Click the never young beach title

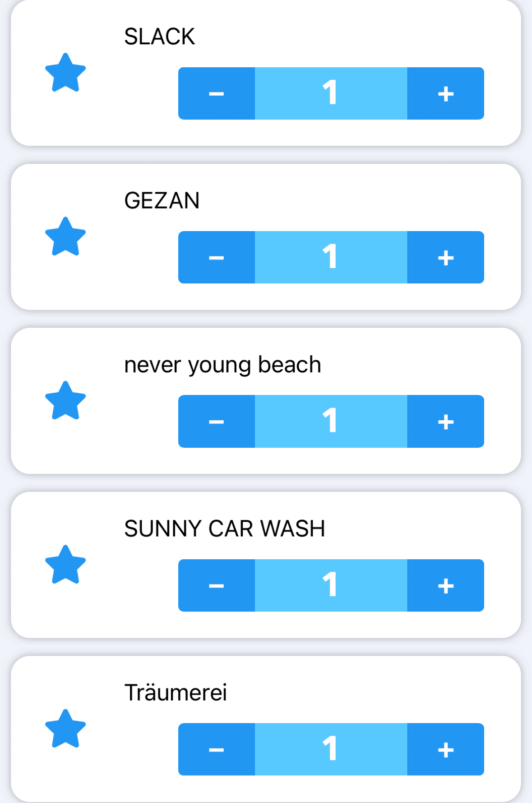click(222, 365)
